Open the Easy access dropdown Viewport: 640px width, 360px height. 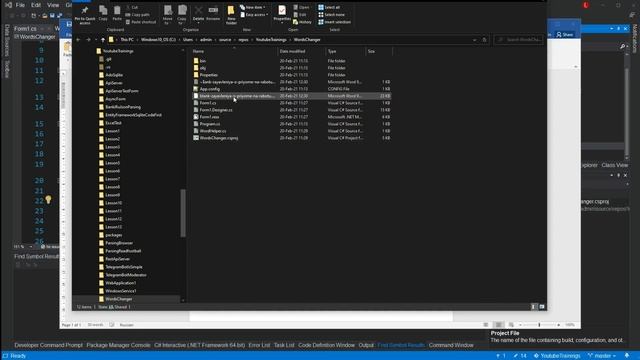(254, 15)
